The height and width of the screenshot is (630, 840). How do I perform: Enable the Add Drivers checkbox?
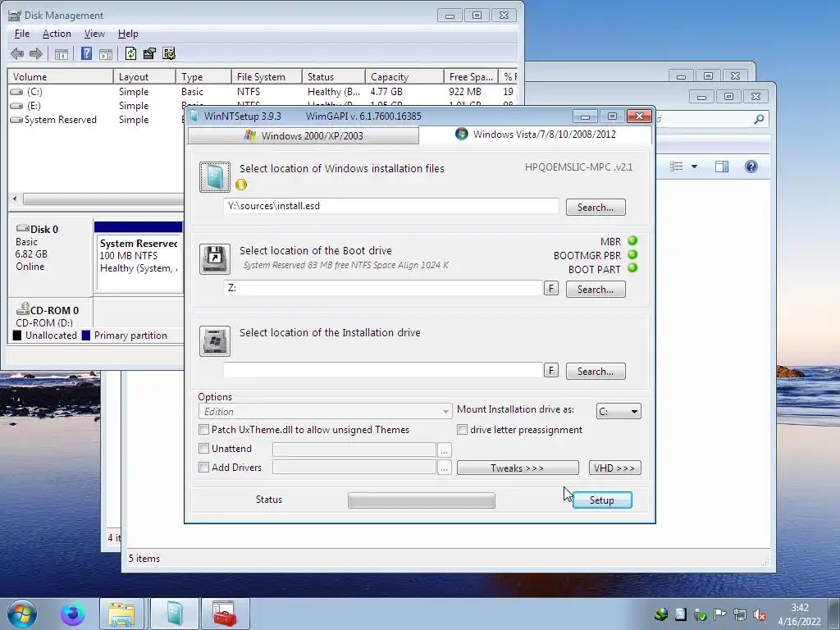(x=203, y=467)
